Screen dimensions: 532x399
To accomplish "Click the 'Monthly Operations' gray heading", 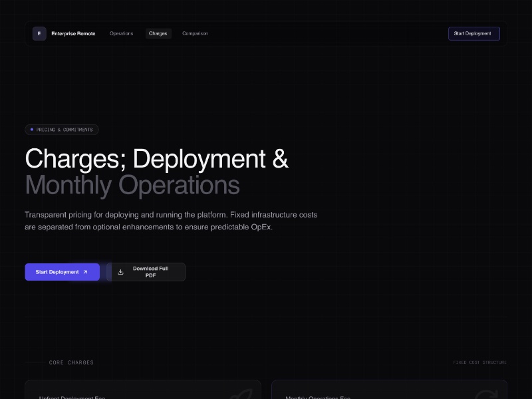I will coord(132,186).
